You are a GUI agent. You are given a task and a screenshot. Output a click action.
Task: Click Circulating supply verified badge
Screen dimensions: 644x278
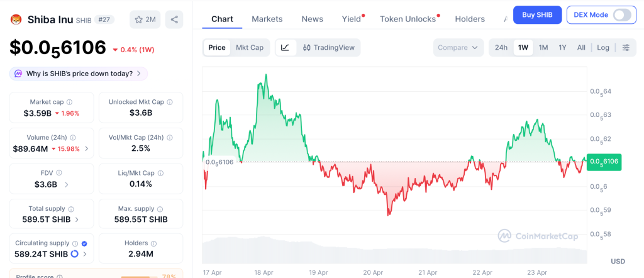(x=84, y=243)
